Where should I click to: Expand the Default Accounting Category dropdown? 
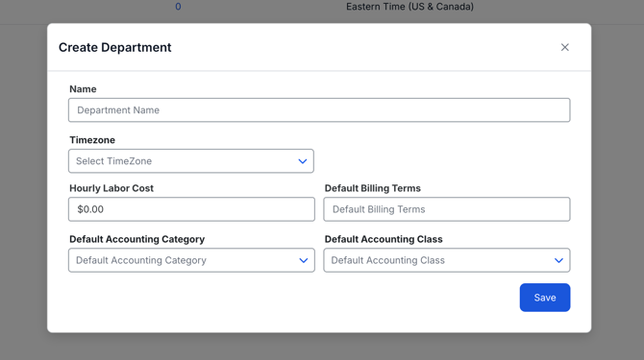[x=191, y=260]
